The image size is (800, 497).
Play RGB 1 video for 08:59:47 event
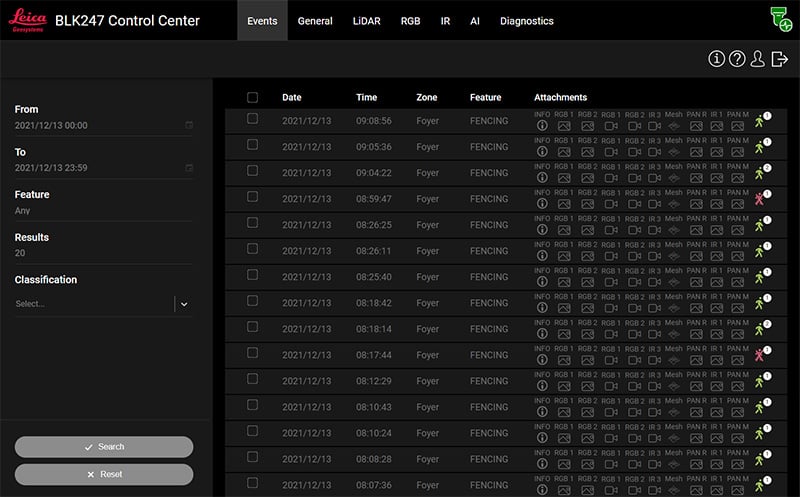tap(611, 204)
